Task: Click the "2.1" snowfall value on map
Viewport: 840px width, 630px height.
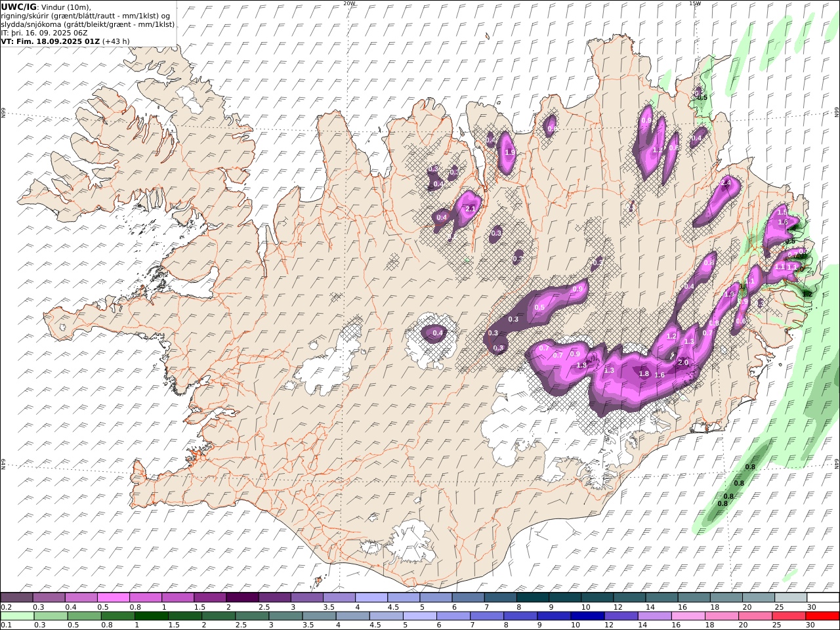Action: click(x=470, y=209)
